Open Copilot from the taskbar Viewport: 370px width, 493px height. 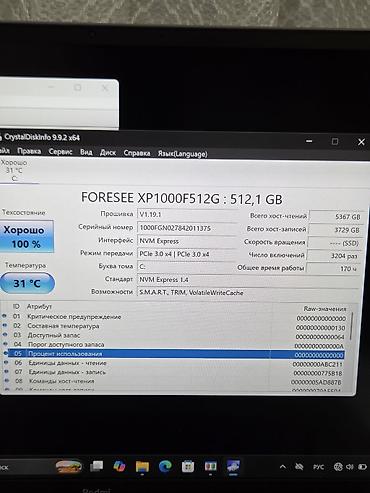[x=119, y=466]
